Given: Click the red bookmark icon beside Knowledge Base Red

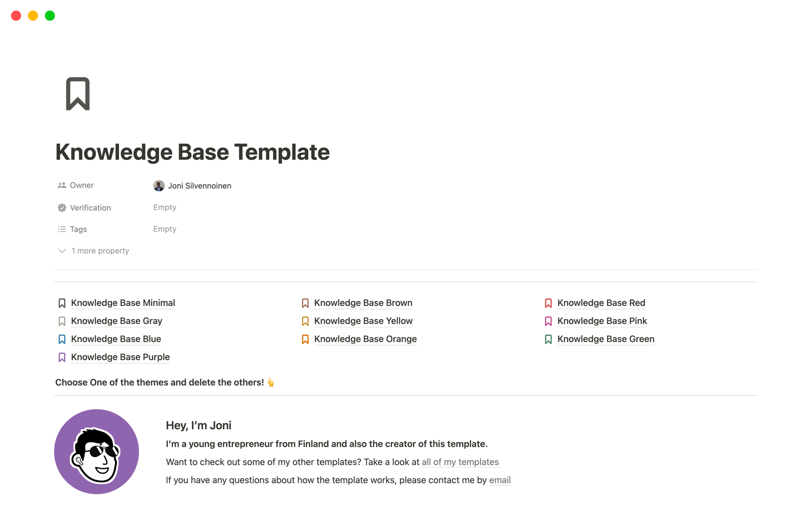Looking at the screenshot, I should [x=548, y=303].
